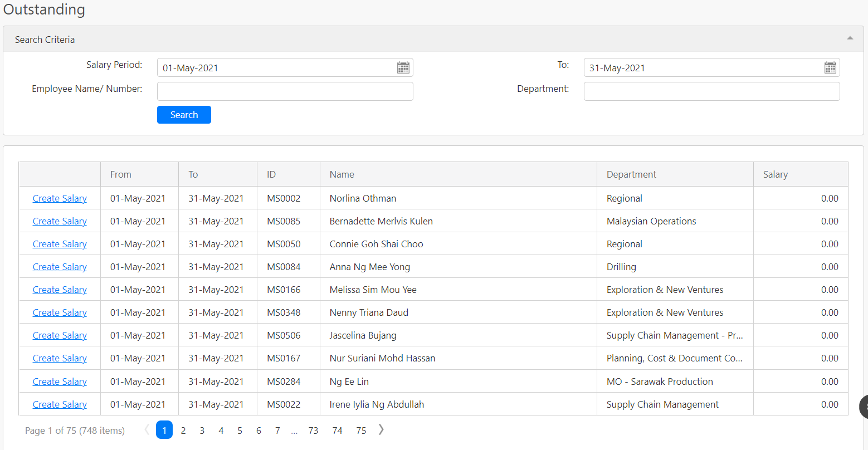Click the Search button
The height and width of the screenshot is (450, 868).
(x=184, y=115)
